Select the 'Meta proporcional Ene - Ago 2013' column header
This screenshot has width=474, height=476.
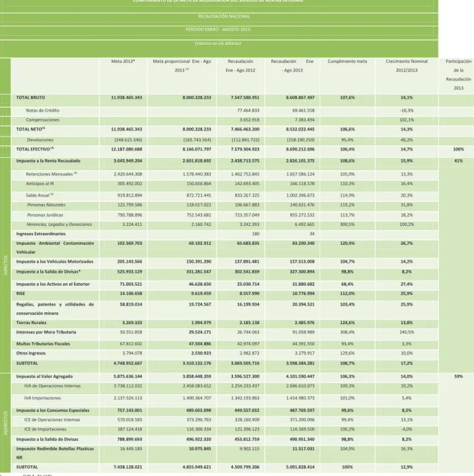[x=182, y=66]
